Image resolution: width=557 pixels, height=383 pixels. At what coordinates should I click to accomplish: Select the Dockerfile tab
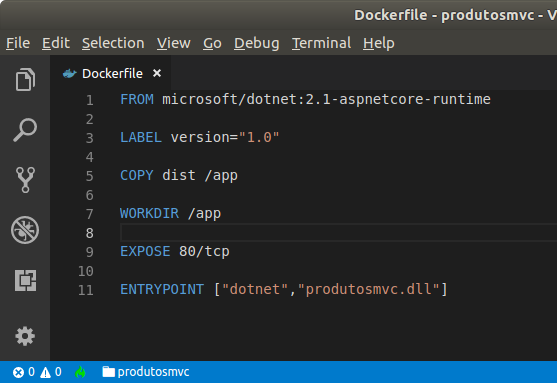pos(110,74)
